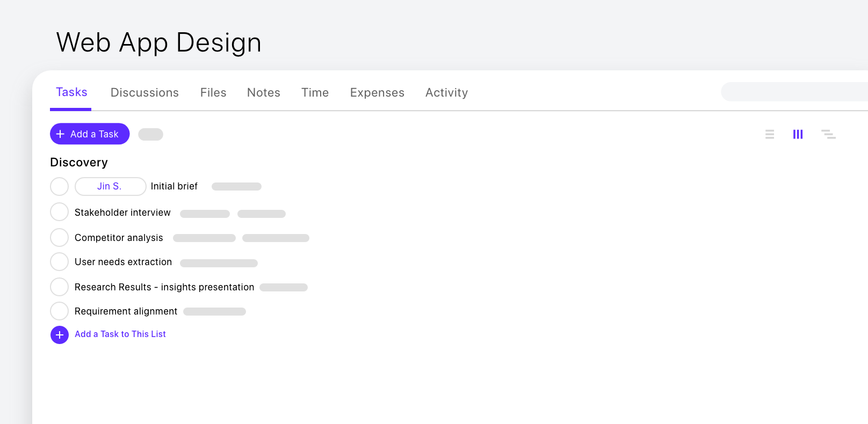The image size is (868, 424).
Task: View the Activity tab
Action: (x=447, y=93)
